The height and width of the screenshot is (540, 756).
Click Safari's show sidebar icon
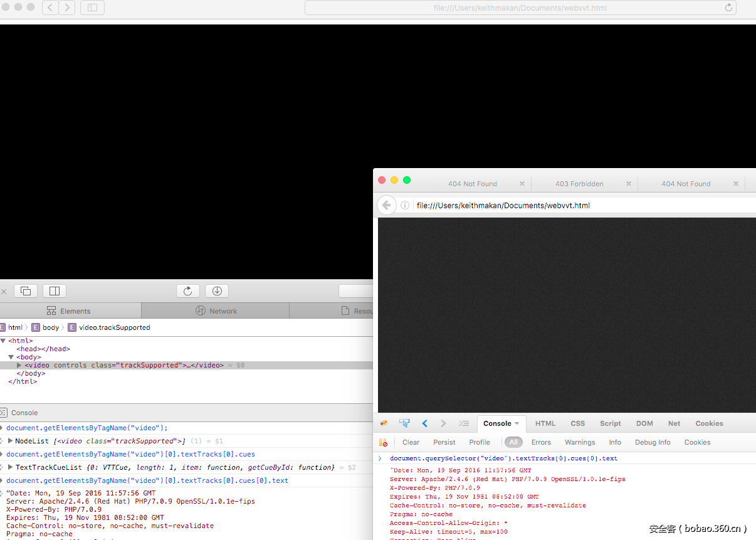tap(92, 8)
